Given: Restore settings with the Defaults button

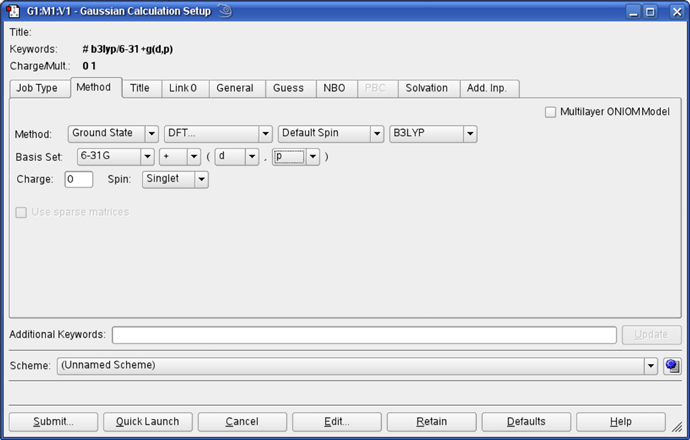Looking at the screenshot, I should 526,422.
